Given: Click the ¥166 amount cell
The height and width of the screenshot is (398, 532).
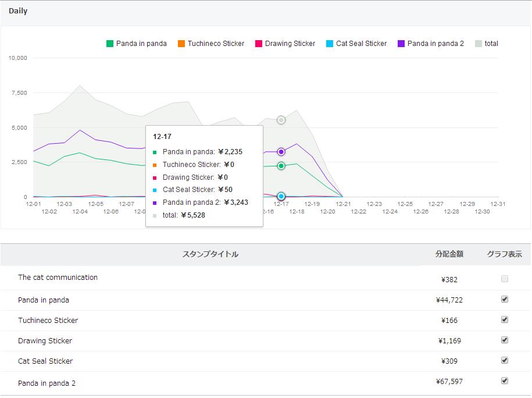Looking at the screenshot, I should [x=449, y=321].
